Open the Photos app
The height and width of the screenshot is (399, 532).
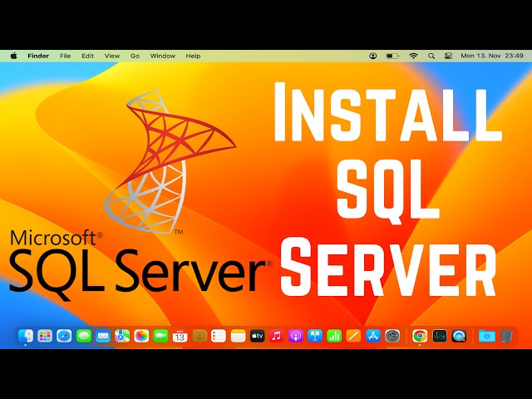(141, 336)
